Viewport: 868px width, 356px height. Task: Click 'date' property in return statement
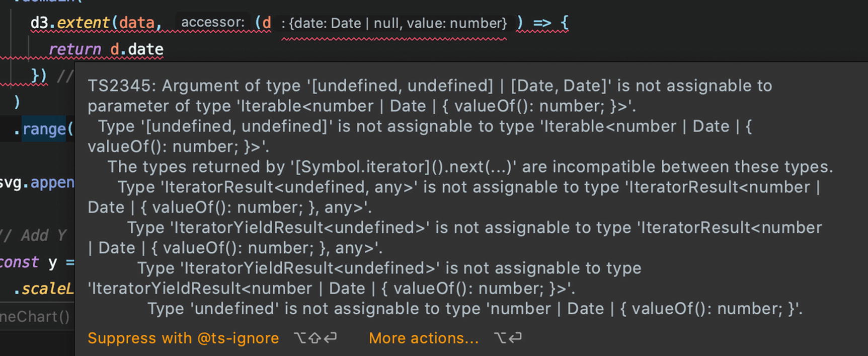point(145,49)
